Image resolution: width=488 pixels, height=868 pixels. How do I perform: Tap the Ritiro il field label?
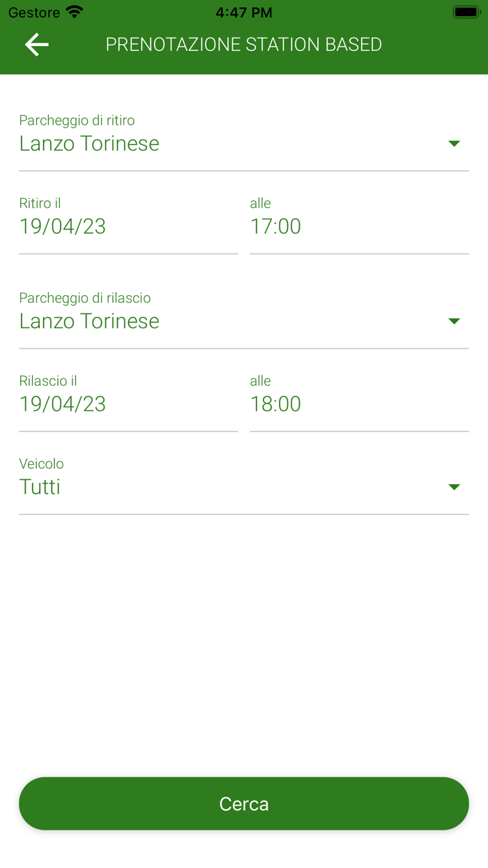[x=38, y=203]
